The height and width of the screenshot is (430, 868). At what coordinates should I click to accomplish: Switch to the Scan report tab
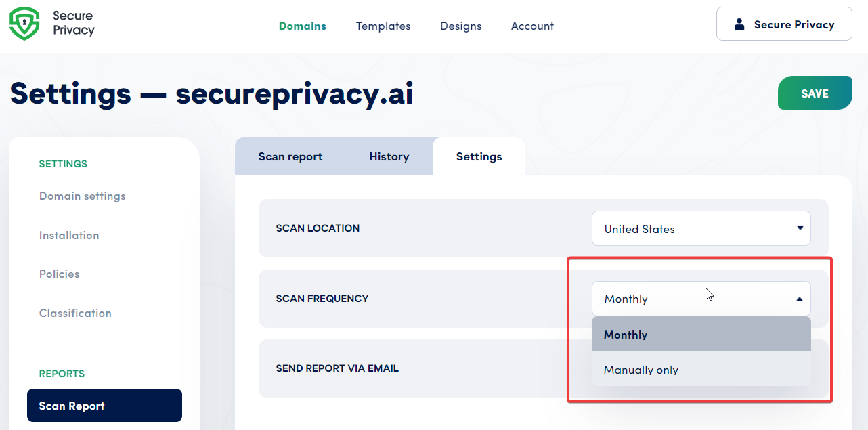pyautogui.click(x=290, y=156)
